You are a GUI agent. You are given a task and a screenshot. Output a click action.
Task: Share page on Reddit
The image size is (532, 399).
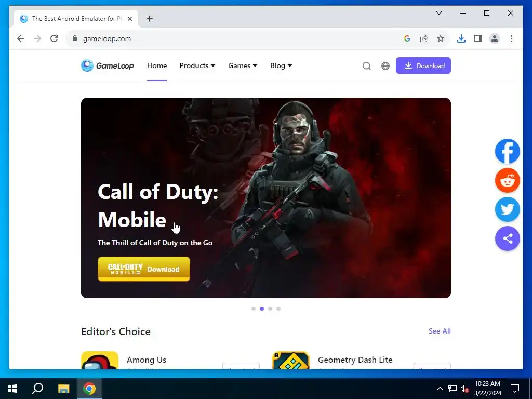[507, 180]
